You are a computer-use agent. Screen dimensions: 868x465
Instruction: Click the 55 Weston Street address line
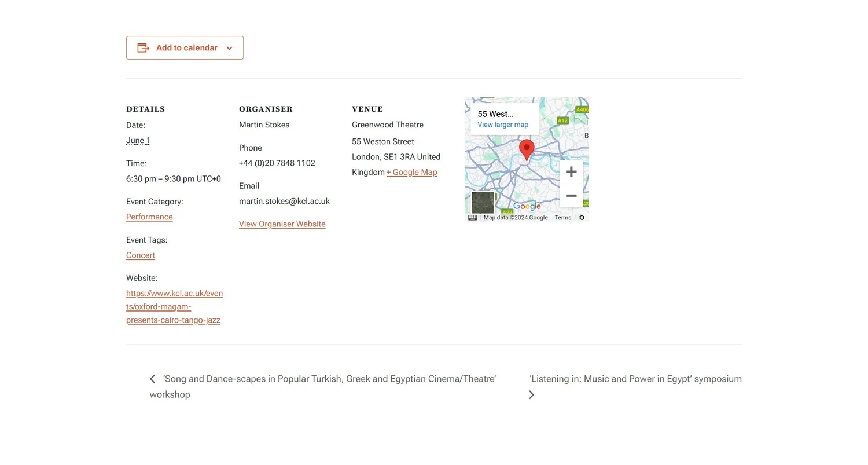point(383,142)
